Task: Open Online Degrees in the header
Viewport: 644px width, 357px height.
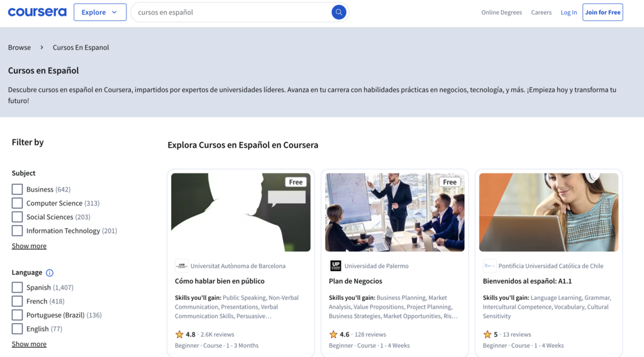Action: [501, 13]
